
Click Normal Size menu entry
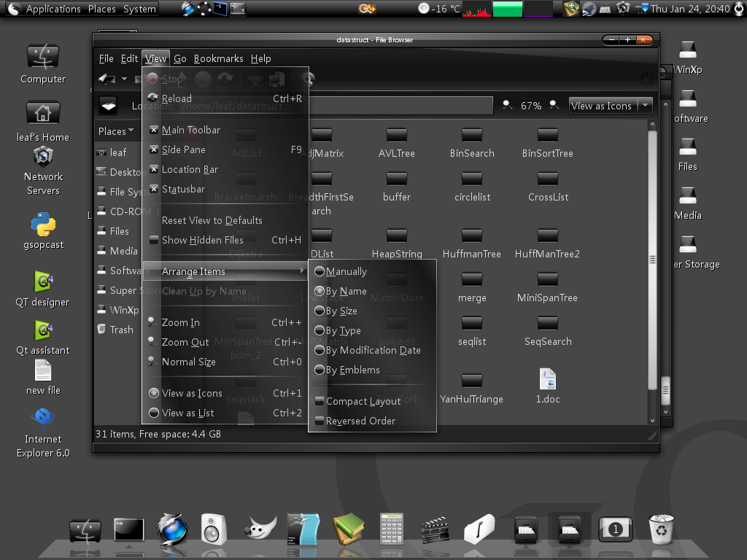(x=225, y=362)
